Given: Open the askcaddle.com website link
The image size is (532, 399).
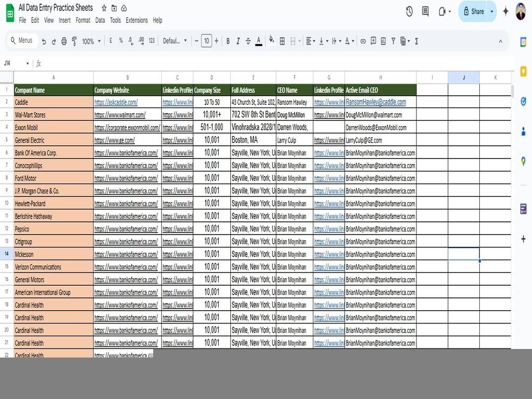Looking at the screenshot, I should tap(116, 102).
